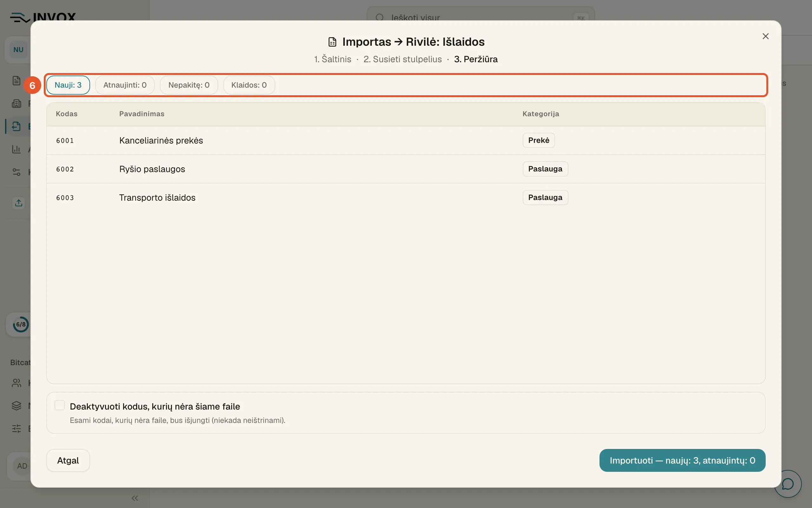Select the "Nauji: 3" filter tab
The image size is (812, 508).
[x=68, y=85]
